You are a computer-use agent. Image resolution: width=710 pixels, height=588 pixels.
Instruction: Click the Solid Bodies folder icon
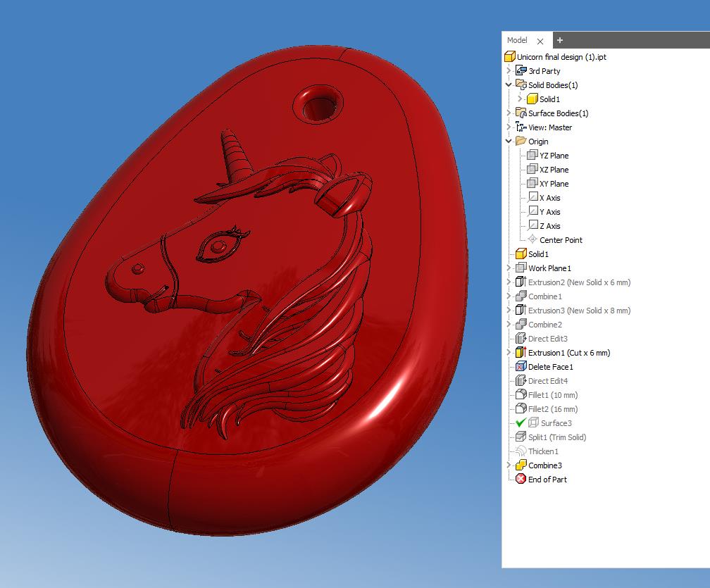pyautogui.click(x=521, y=85)
